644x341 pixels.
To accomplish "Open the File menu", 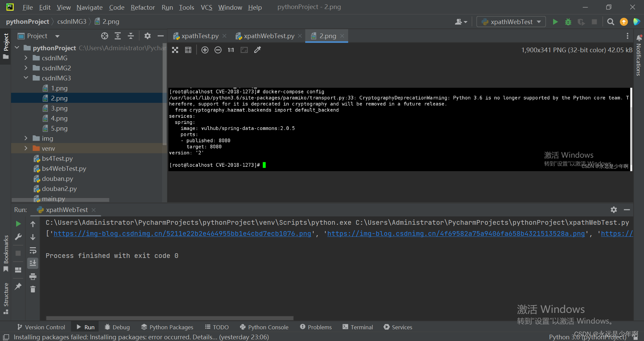I will tap(28, 7).
